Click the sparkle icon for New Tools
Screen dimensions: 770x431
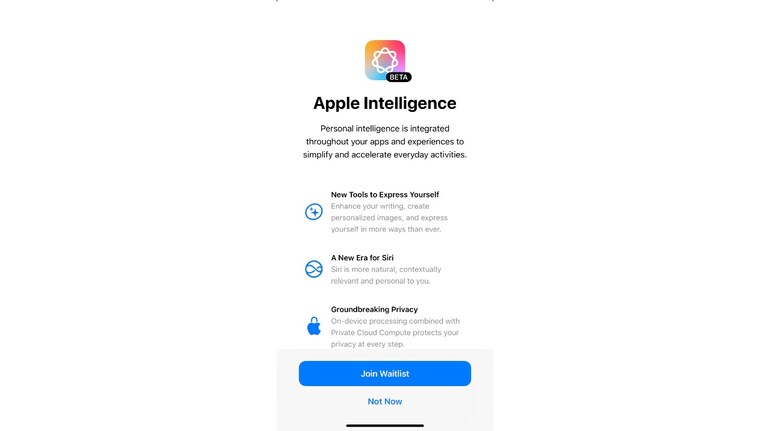(314, 212)
